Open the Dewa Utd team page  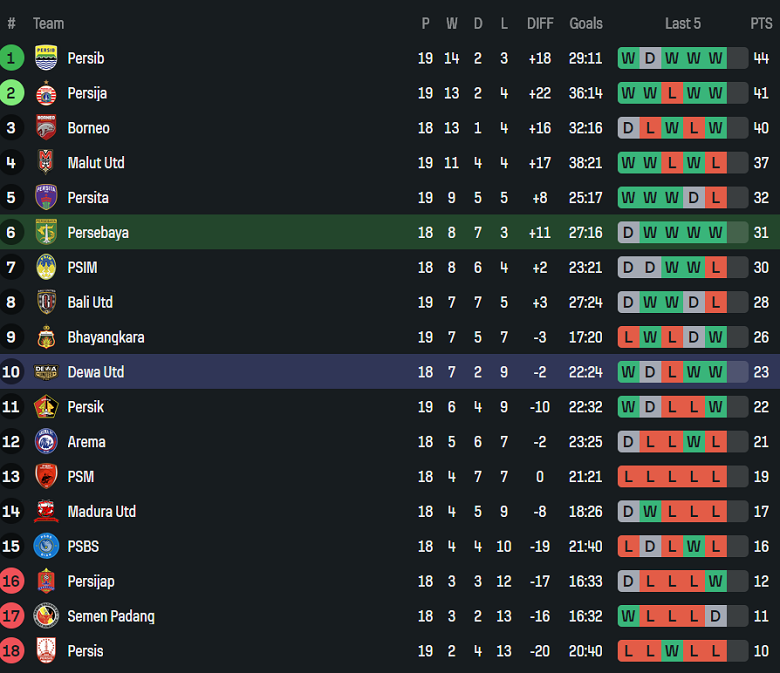tap(96, 372)
